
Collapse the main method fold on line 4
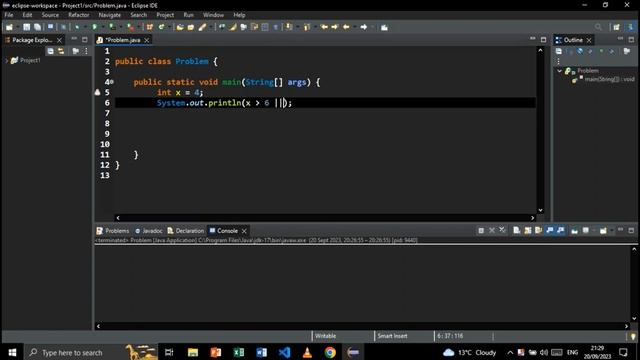click(111, 82)
